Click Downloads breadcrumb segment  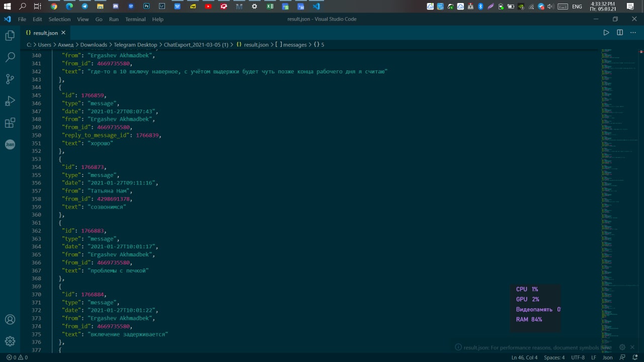[94, 45]
